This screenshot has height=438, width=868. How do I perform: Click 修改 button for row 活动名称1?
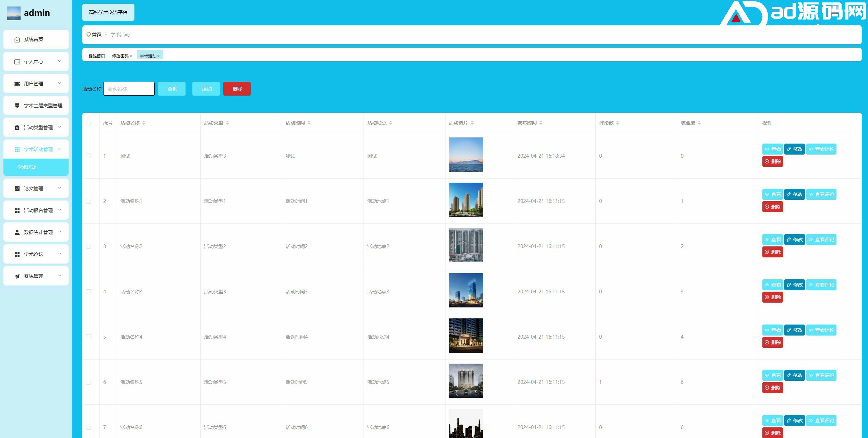(794, 194)
